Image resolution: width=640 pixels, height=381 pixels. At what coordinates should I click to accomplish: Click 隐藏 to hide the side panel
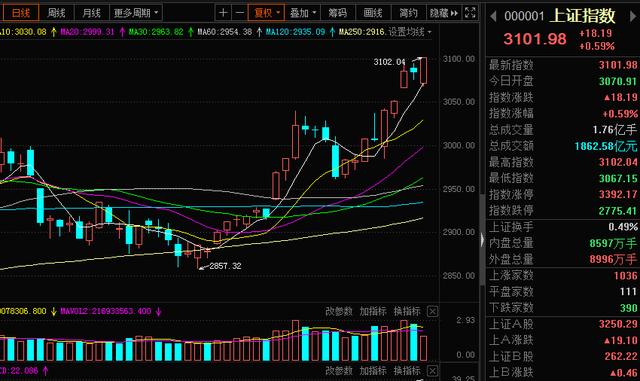click(x=444, y=13)
